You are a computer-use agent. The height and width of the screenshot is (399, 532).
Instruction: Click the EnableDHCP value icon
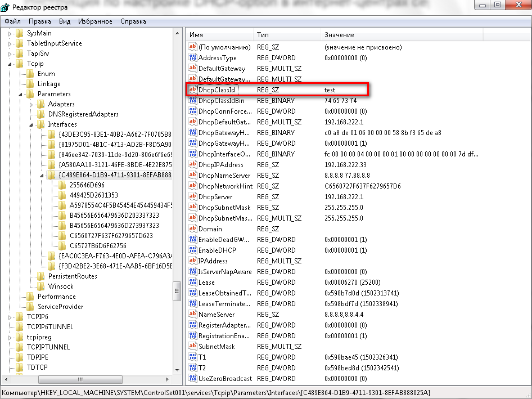click(192, 250)
